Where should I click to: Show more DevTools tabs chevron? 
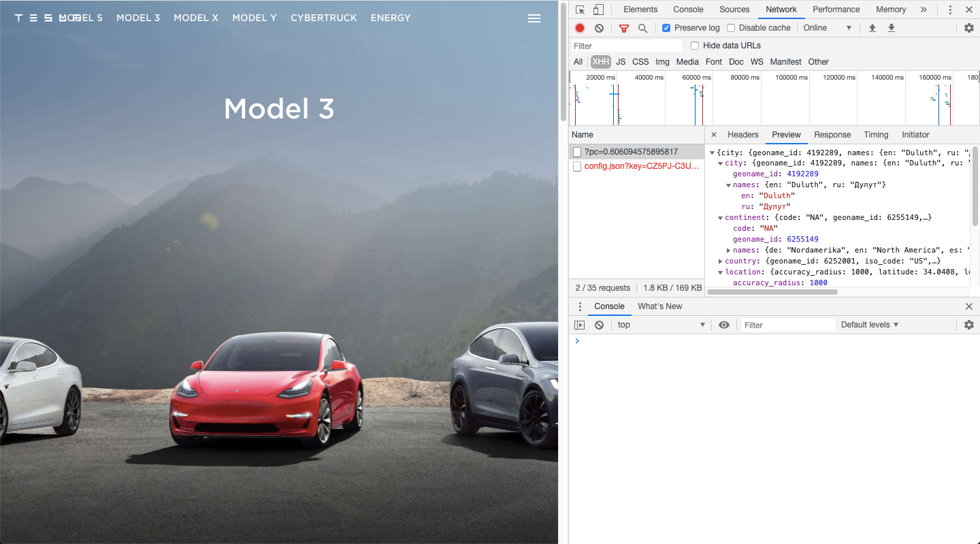point(924,10)
